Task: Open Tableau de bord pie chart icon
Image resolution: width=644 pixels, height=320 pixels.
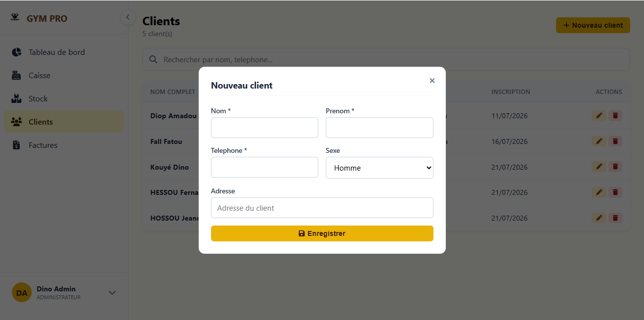Action: click(16, 52)
